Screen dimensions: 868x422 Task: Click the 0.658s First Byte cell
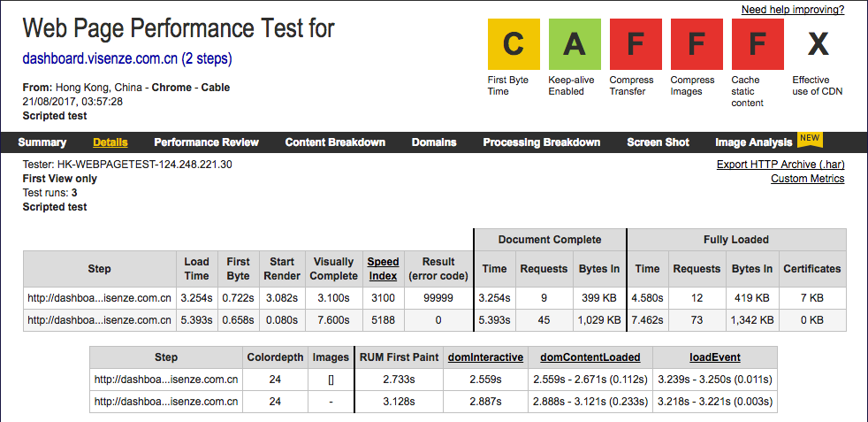coord(238,320)
